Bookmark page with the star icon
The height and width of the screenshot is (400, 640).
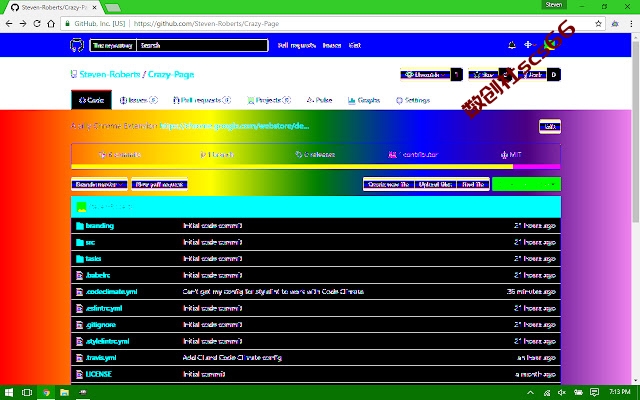[x=598, y=24]
